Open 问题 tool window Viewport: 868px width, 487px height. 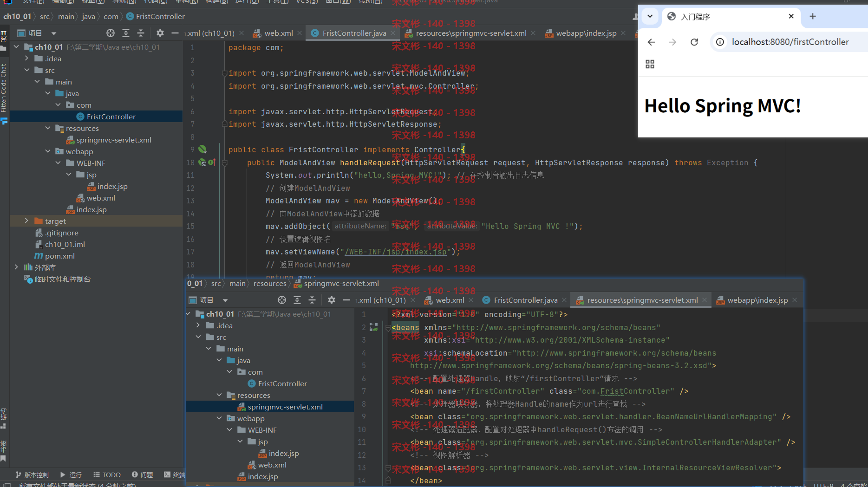pos(143,474)
